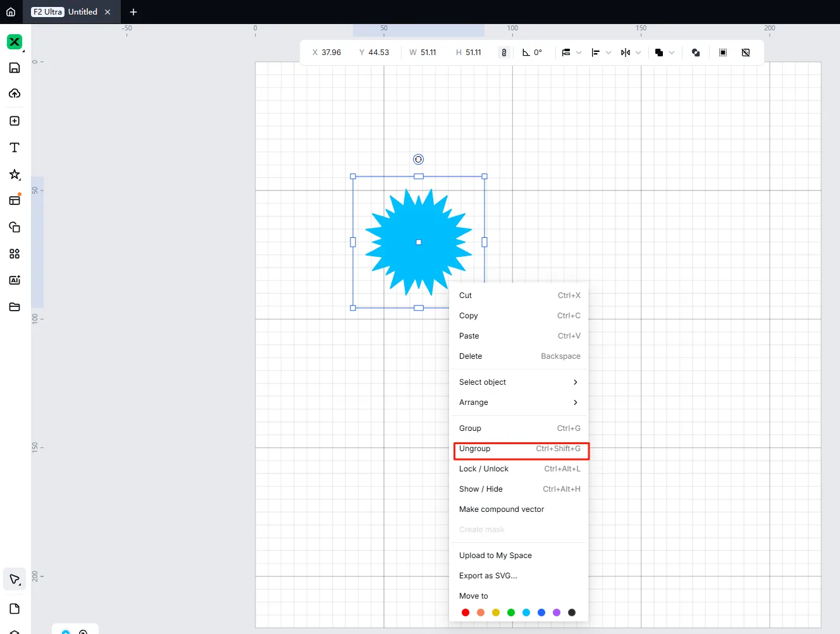Click the Y position field 44.53
This screenshot has height=634, width=840.
(x=378, y=53)
